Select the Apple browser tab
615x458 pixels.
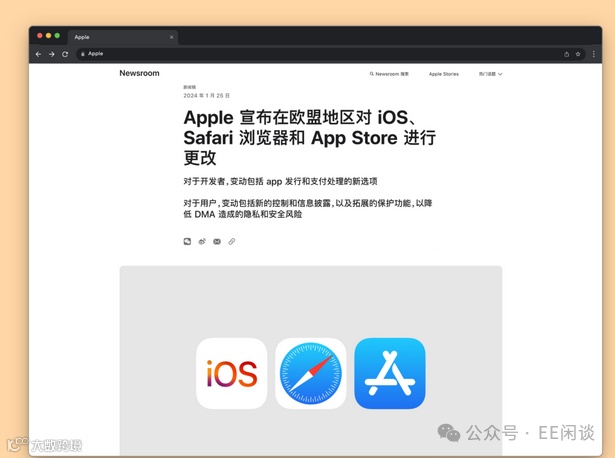point(123,37)
